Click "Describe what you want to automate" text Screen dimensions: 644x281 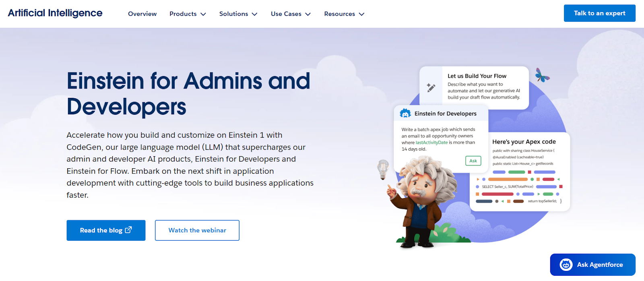[x=484, y=91]
